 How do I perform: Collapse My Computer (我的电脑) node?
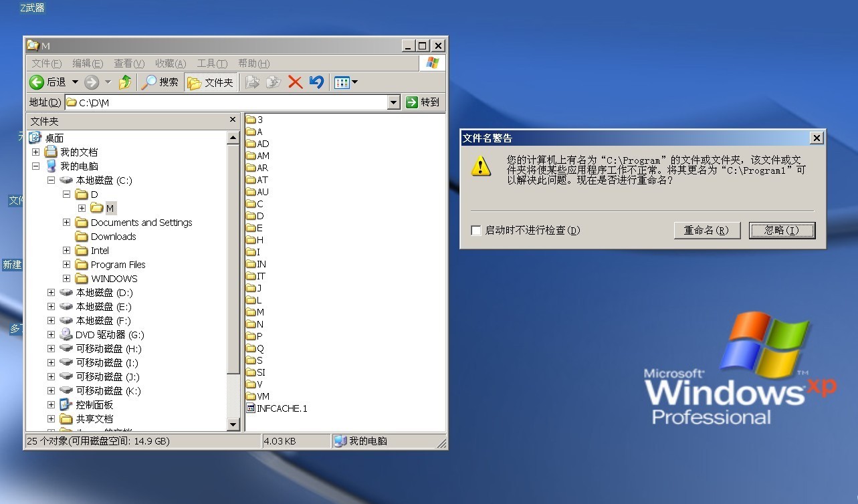[36, 166]
